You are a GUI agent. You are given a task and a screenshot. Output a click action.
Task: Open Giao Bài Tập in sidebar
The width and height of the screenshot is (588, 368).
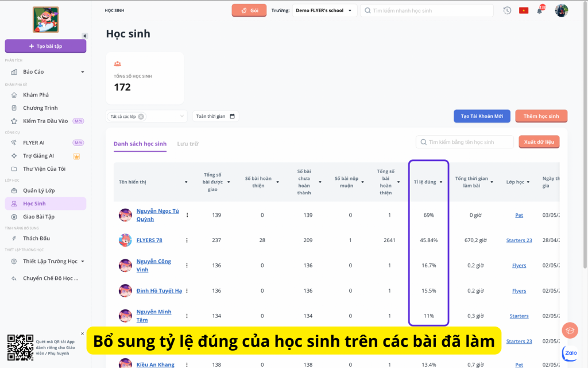[38, 217]
